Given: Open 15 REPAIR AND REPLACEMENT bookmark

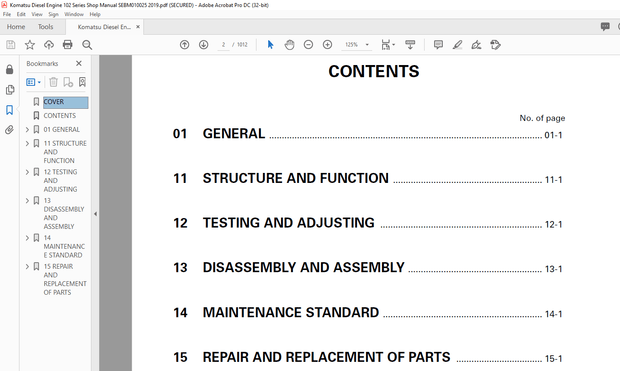Looking at the screenshot, I should point(65,279).
